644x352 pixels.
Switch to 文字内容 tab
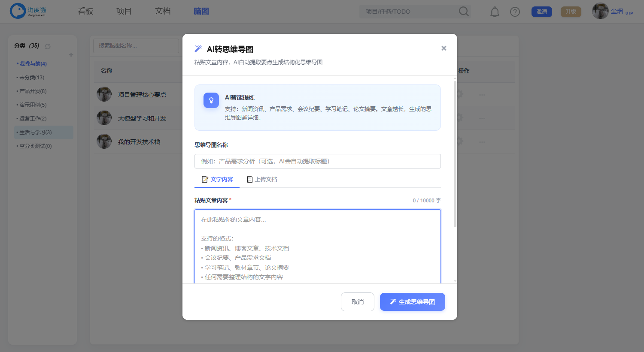click(x=217, y=179)
